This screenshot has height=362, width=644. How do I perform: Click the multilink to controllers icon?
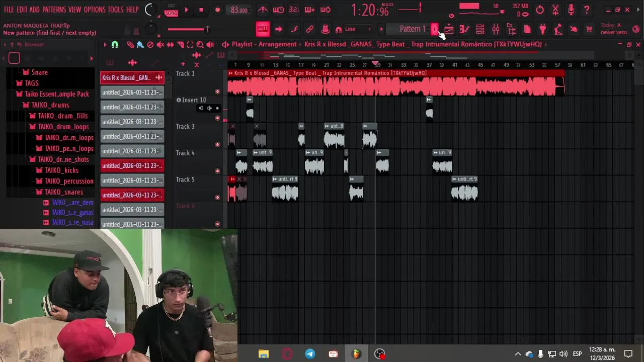tap(310, 29)
